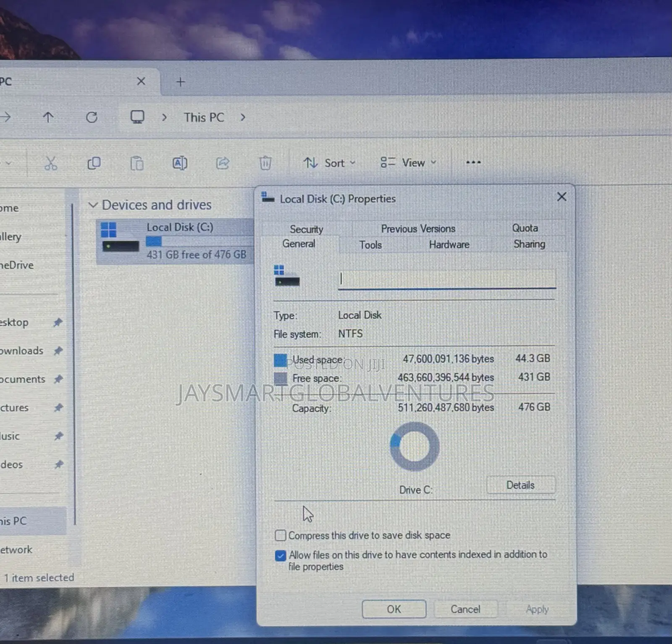Click chevron before This PC in address bar
Image resolution: width=672 pixels, height=644 pixels.
tap(164, 117)
